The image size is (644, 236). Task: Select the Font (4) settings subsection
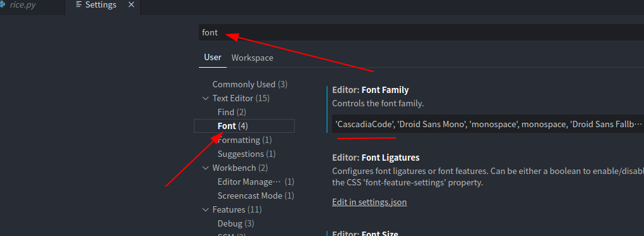tap(244, 126)
